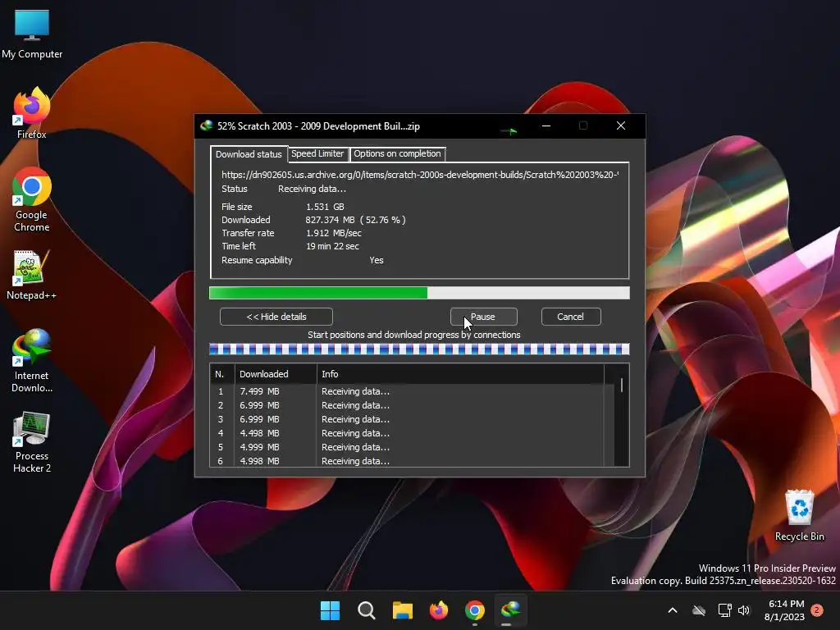The width and height of the screenshot is (840, 630).
Task: Open the volume tray icon
Action: click(743, 610)
